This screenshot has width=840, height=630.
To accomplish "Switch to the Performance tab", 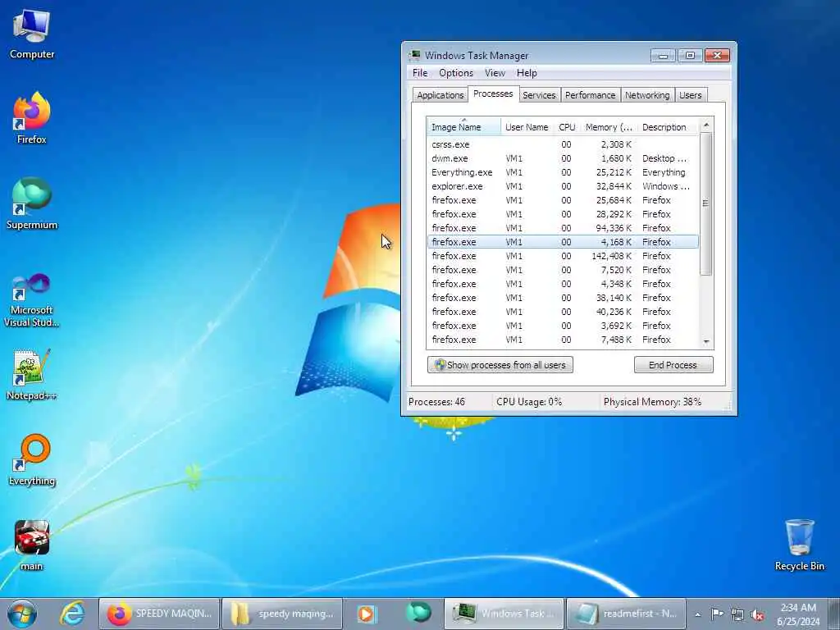I will pos(590,95).
